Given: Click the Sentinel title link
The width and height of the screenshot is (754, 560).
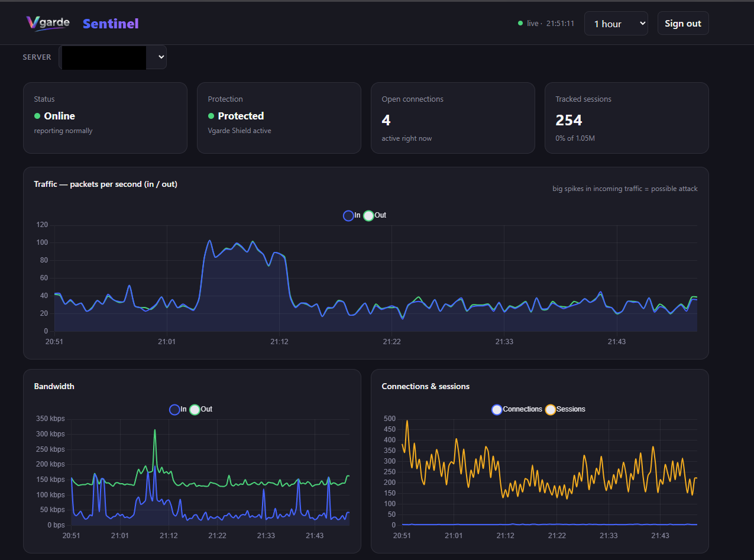Looking at the screenshot, I should [x=111, y=24].
